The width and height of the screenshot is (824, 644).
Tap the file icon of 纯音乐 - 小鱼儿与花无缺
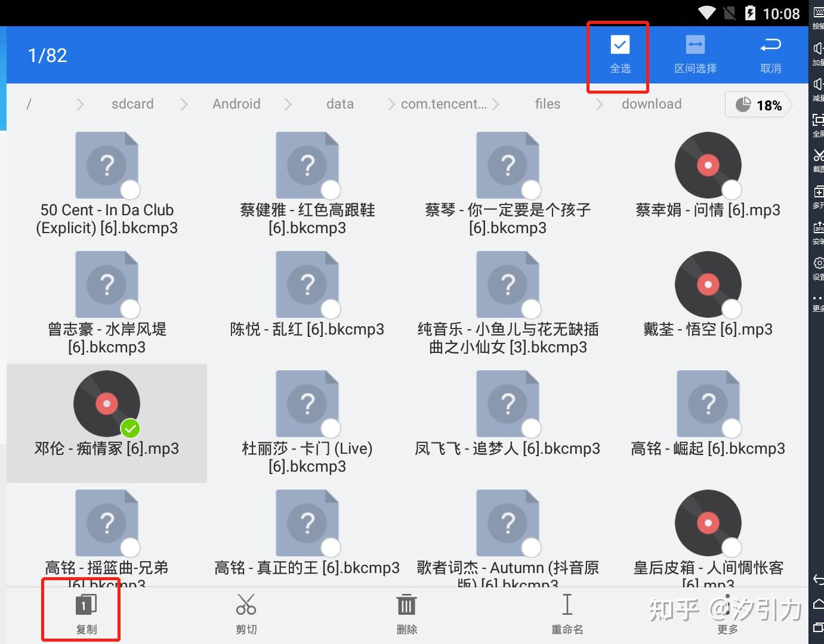(x=508, y=284)
